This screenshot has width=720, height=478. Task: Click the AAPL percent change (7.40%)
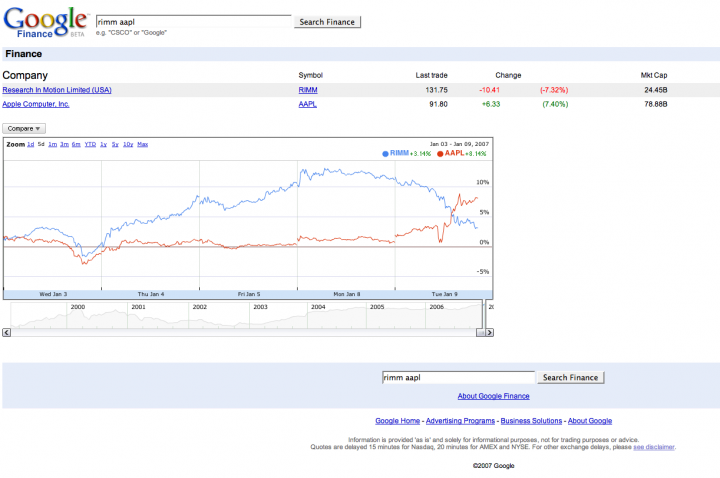(555, 104)
